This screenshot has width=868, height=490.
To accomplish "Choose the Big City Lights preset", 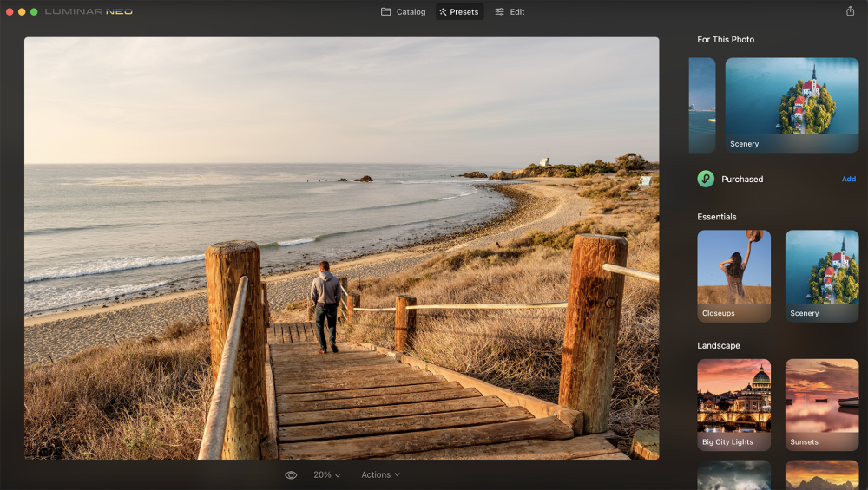I will click(x=734, y=405).
